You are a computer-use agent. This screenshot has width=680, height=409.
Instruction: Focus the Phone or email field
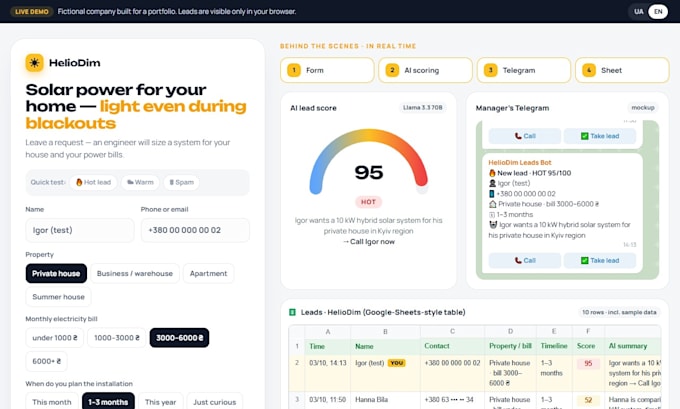pyautogui.click(x=195, y=230)
